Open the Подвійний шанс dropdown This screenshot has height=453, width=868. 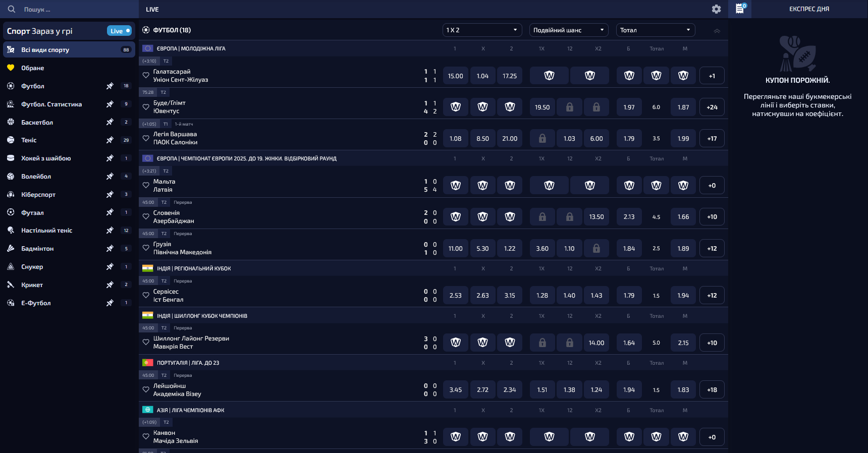(x=569, y=30)
